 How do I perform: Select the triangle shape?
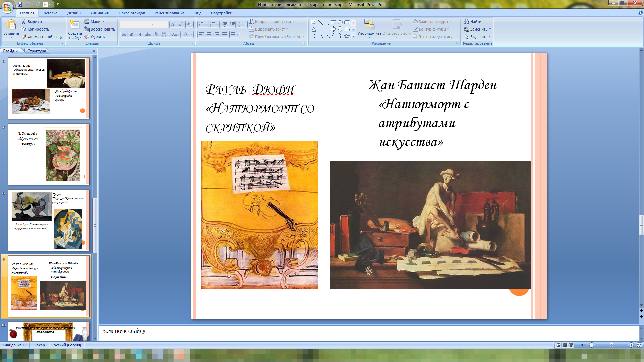[313, 29]
